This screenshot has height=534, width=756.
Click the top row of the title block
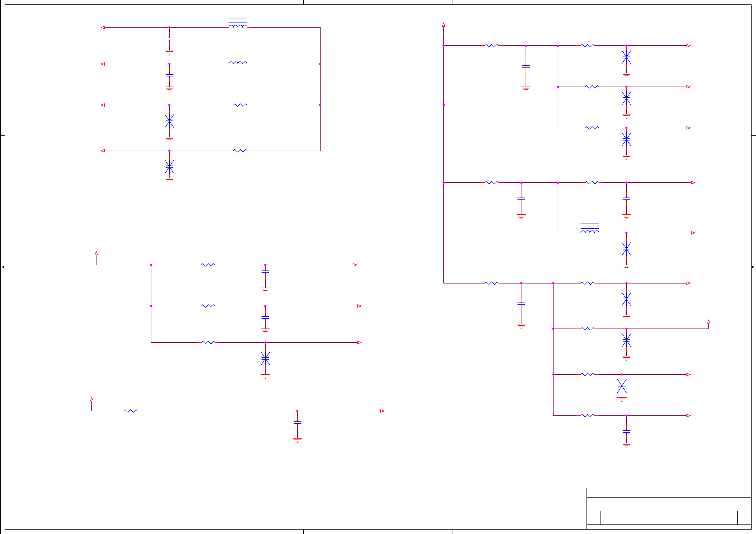[668, 492]
